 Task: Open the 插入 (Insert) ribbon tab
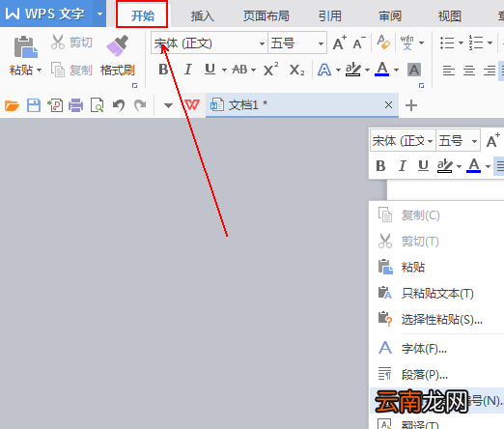(202, 15)
